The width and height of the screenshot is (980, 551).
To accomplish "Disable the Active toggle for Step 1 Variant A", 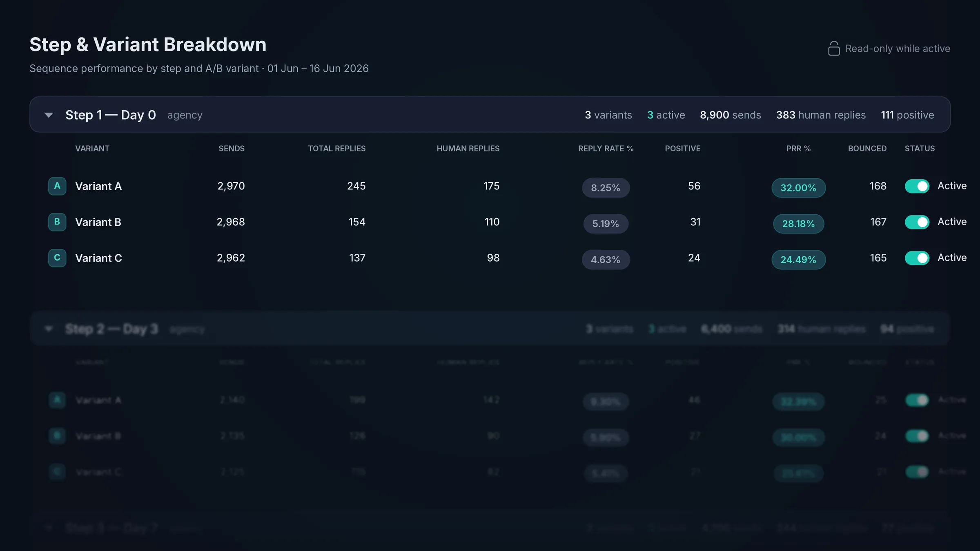I will click(917, 186).
